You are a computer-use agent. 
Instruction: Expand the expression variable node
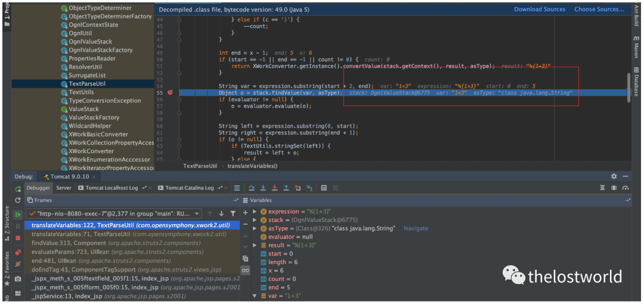pyautogui.click(x=255, y=212)
